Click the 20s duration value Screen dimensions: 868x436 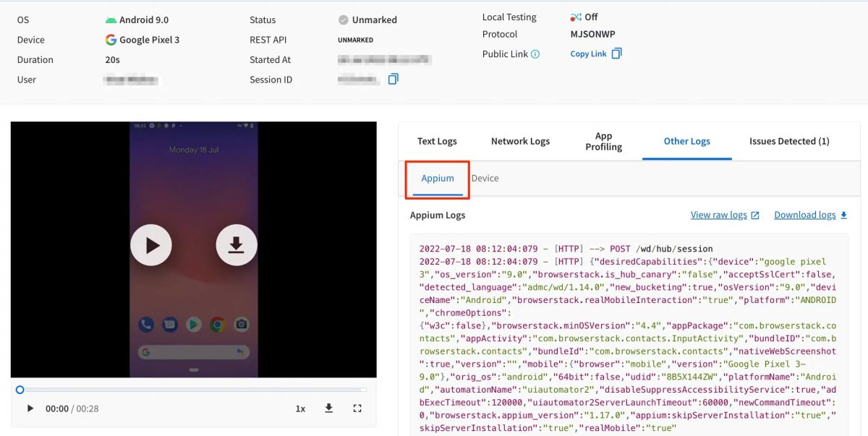[112, 60]
